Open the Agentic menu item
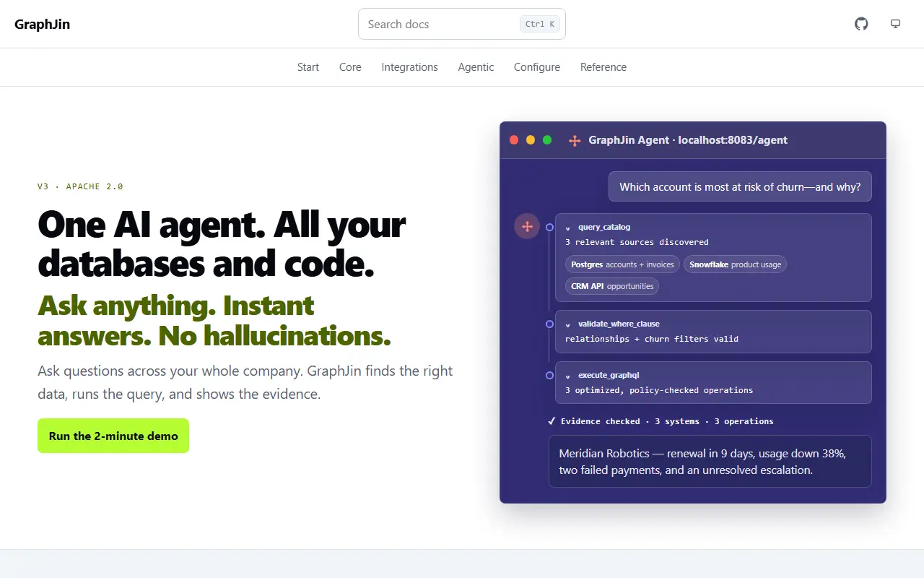 [476, 67]
